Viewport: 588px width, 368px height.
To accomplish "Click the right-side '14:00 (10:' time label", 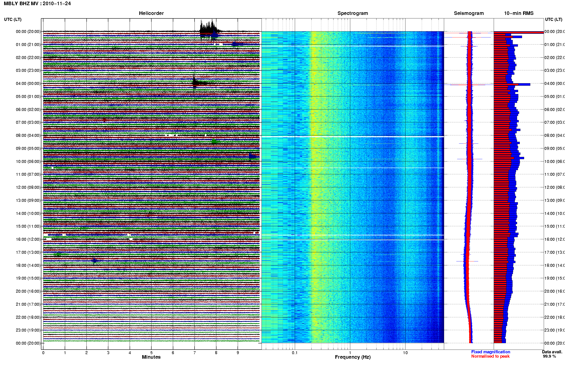I will pyautogui.click(x=555, y=213).
